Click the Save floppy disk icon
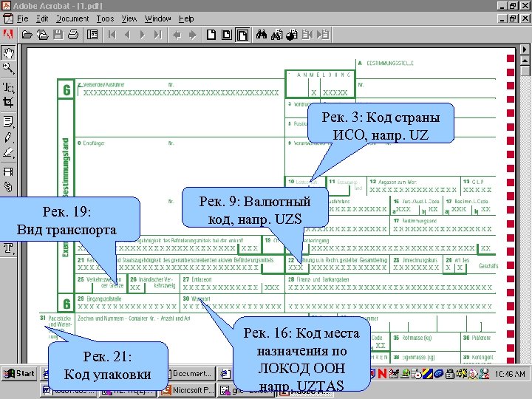 (x=58, y=35)
